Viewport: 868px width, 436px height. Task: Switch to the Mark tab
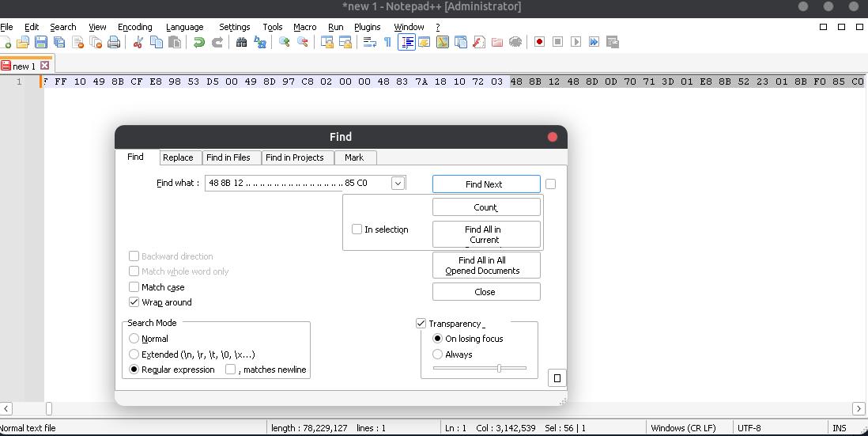pos(354,157)
